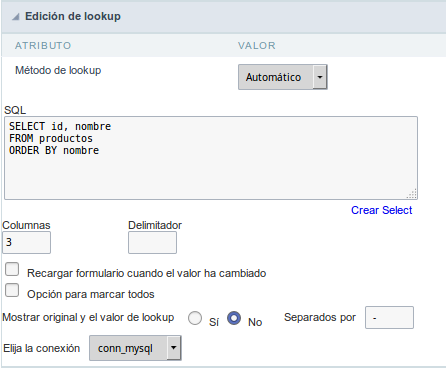Image resolution: width=446 pixels, height=368 pixels.
Task: Click the Edición de lookup header title
Action: click(x=73, y=16)
